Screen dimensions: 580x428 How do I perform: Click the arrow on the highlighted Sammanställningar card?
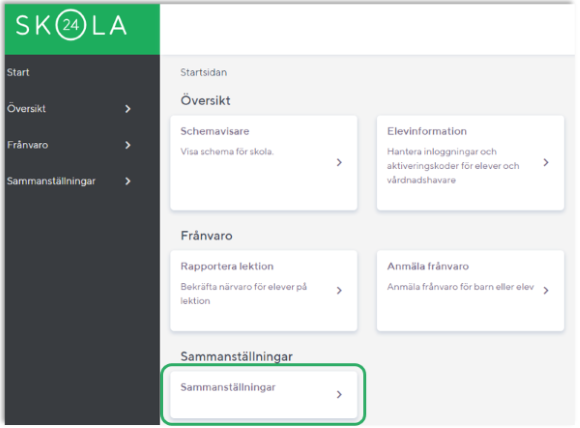coord(339,394)
